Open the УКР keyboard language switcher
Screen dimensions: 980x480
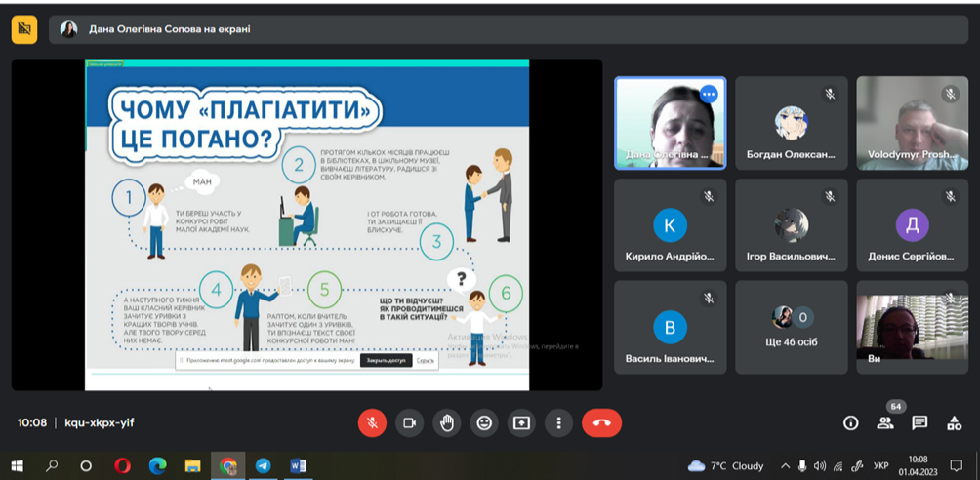point(880,465)
